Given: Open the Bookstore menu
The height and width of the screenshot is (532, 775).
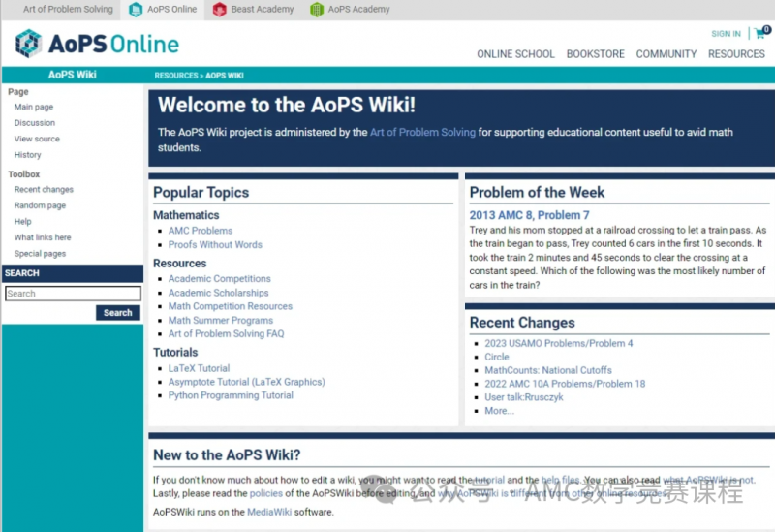Looking at the screenshot, I should [595, 54].
